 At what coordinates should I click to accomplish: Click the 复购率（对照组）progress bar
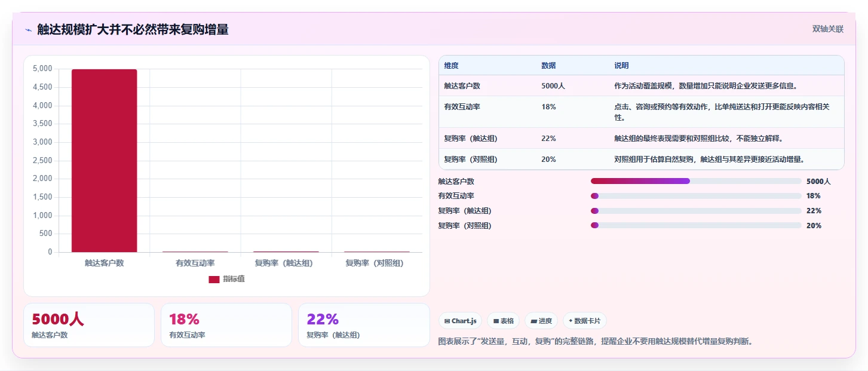(x=696, y=225)
